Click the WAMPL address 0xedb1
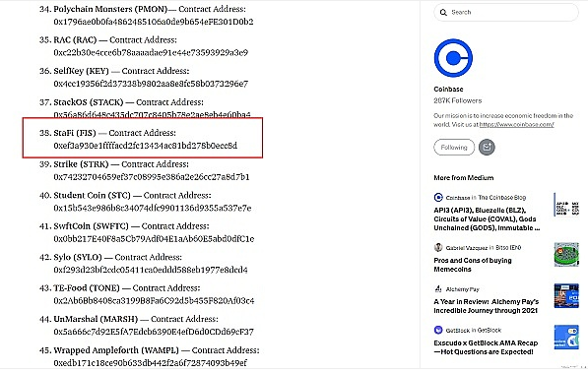 150,363
